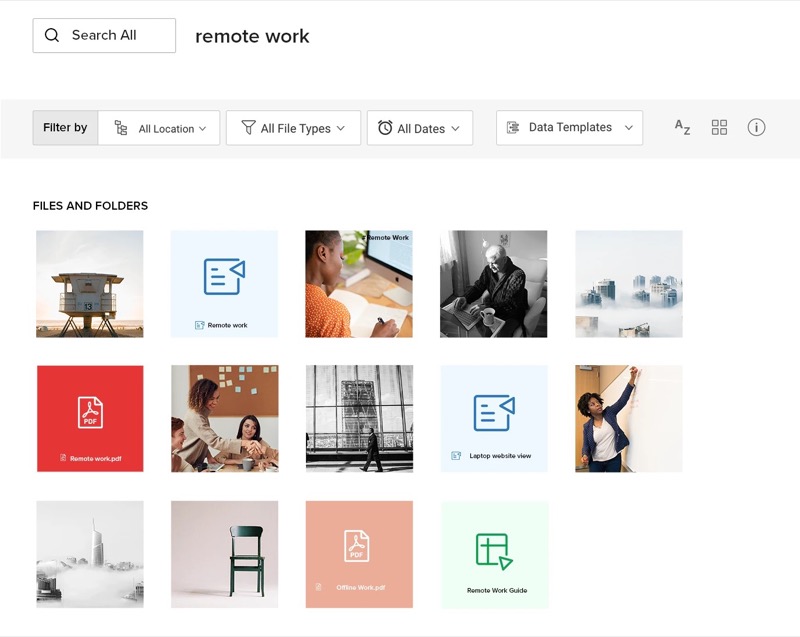
Task: Select the lifeguard tower beach thumbnail
Action: pyautogui.click(x=90, y=284)
